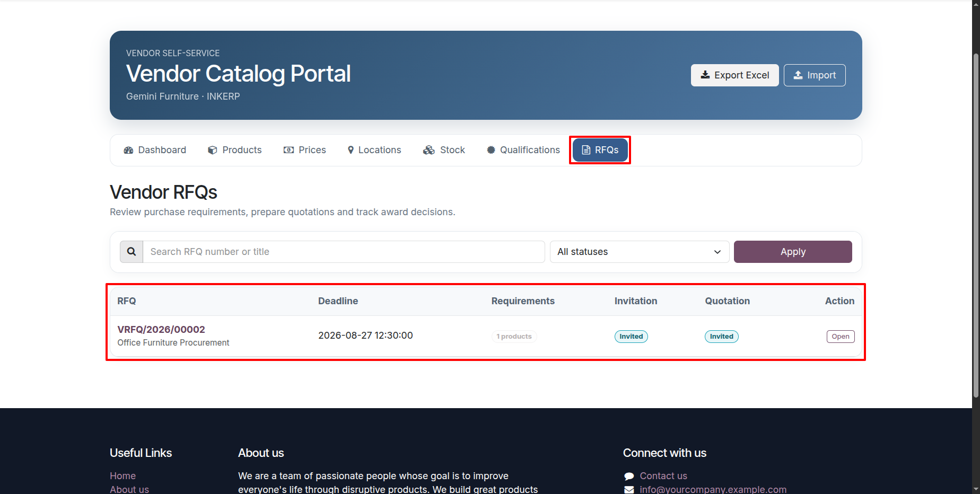This screenshot has height=494, width=980.
Task: Open the About us footer link
Action: coord(129,489)
